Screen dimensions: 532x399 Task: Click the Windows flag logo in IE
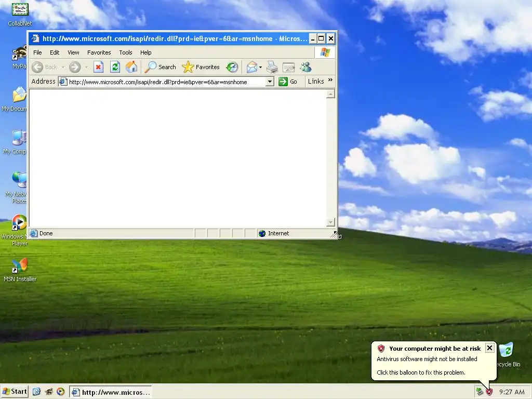[325, 52]
